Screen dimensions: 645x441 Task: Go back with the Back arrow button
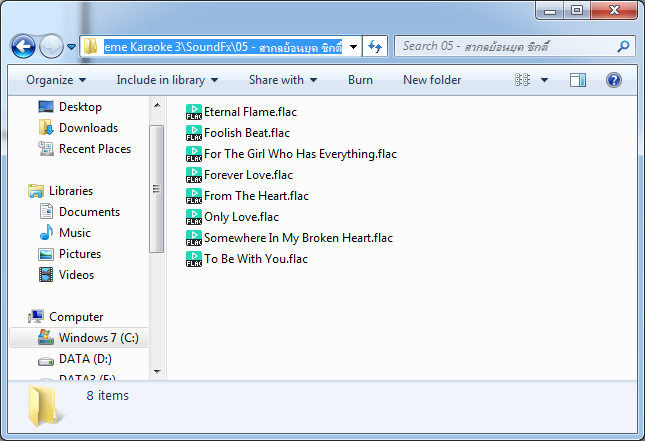[23, 46]
